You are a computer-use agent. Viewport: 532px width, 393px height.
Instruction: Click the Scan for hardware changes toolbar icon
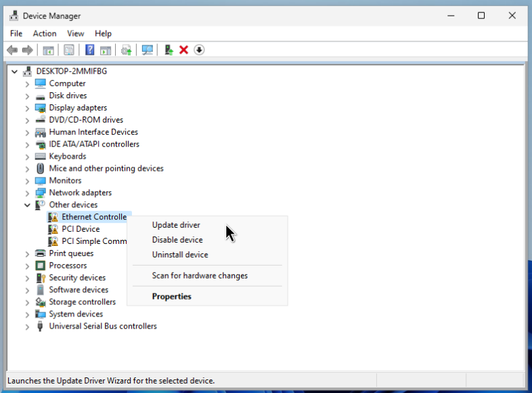click(x=147, y=50)
